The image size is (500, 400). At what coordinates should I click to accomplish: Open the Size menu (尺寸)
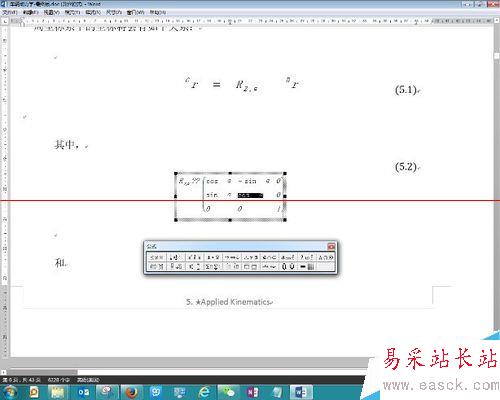click(x=114, y=12)
